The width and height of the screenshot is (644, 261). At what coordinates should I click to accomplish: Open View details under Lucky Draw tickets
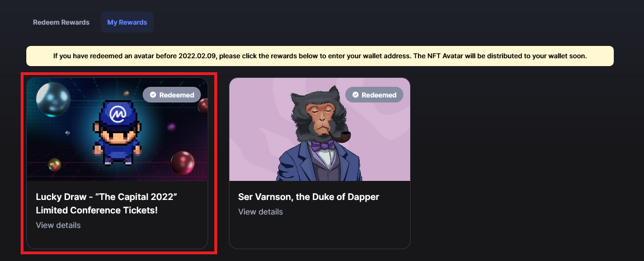coord(58,225)
